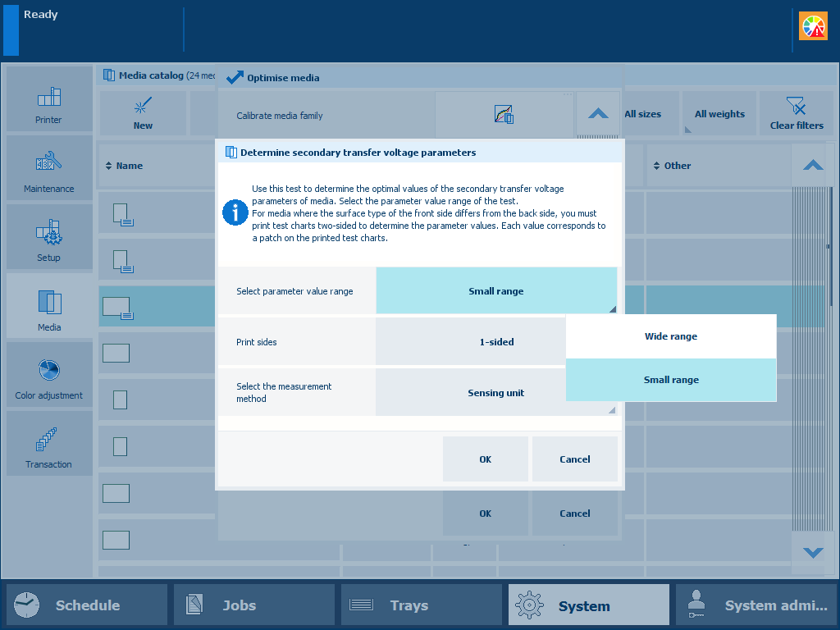Open Select parameter value range dropdown

click(495, 291)
